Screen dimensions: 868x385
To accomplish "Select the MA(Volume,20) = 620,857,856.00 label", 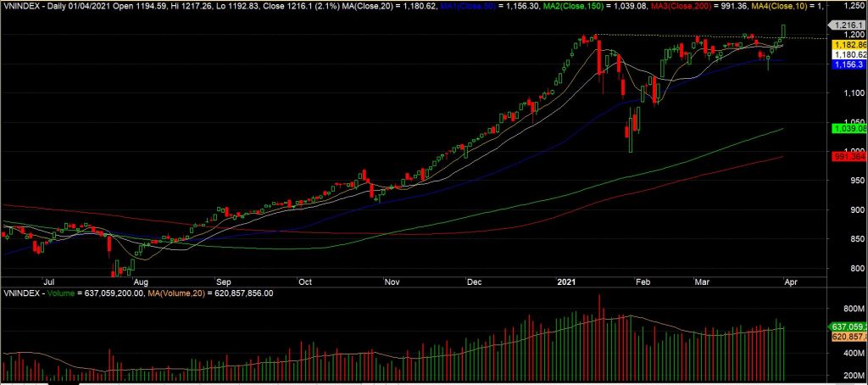I will tap(209, 293).
